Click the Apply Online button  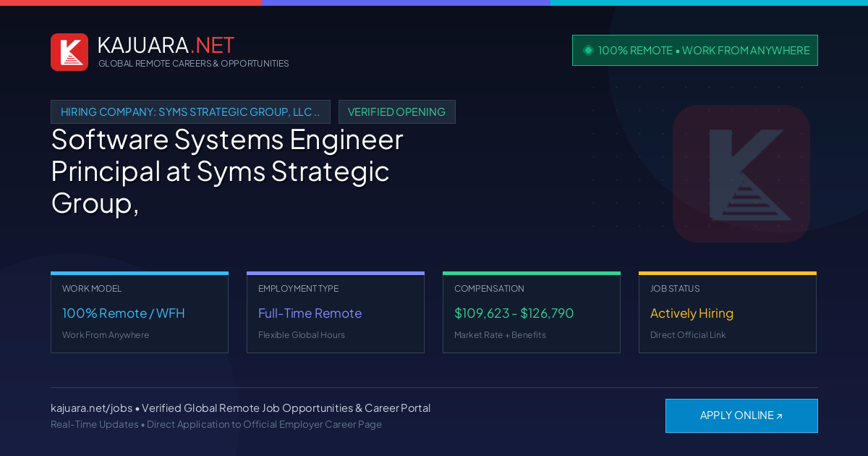pos(741,415)
